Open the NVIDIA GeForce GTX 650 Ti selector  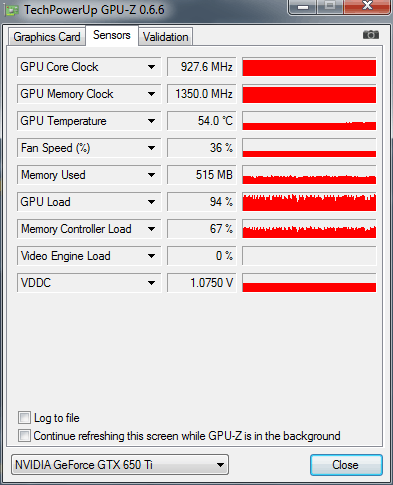(120, 464)
